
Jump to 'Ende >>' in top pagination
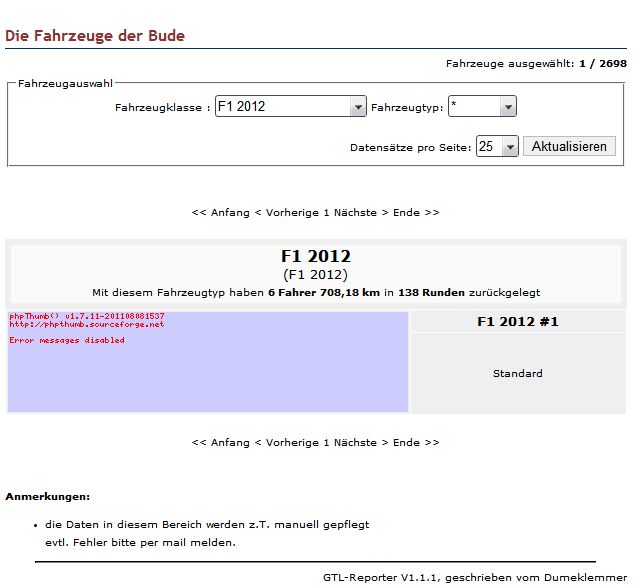416,213
